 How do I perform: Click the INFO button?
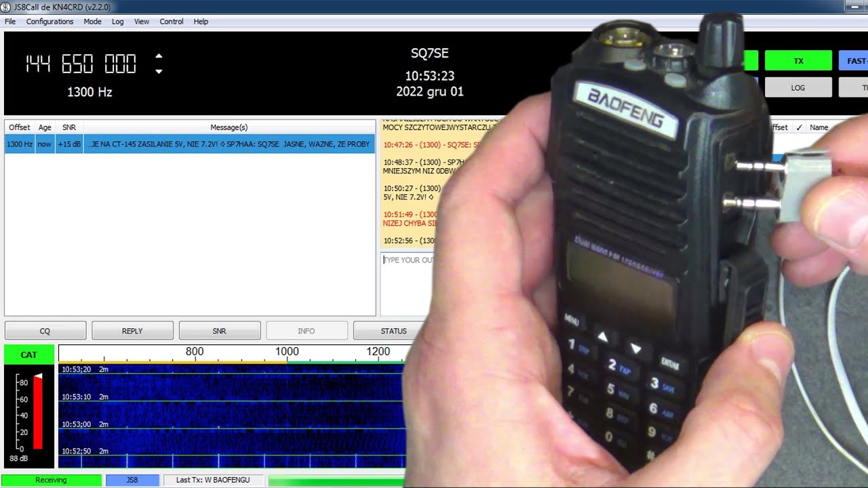(x=307, y=331)
